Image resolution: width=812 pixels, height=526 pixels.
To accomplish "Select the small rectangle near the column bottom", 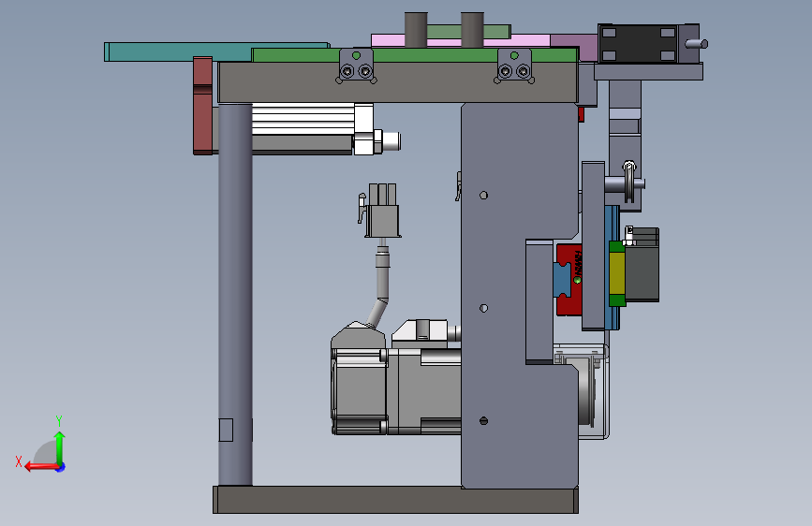I will click(226, 431).
